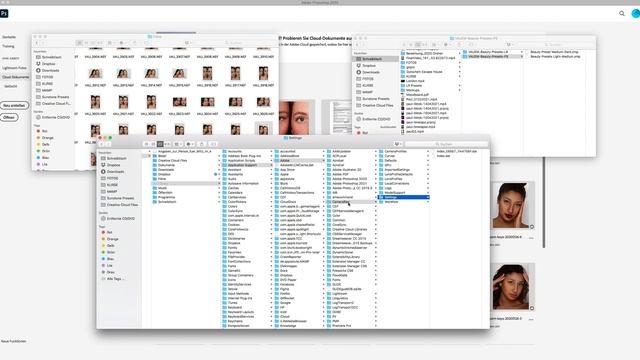Expand chevron next to VALIDA Beauty Presets PS
The width and height of the screenshot is (640, 360).
[521, 56]
